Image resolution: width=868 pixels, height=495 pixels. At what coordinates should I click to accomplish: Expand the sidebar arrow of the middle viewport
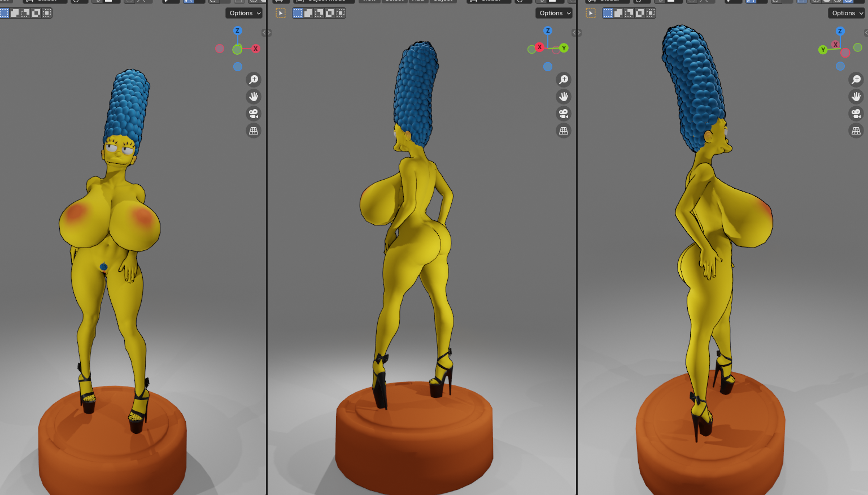577,33
